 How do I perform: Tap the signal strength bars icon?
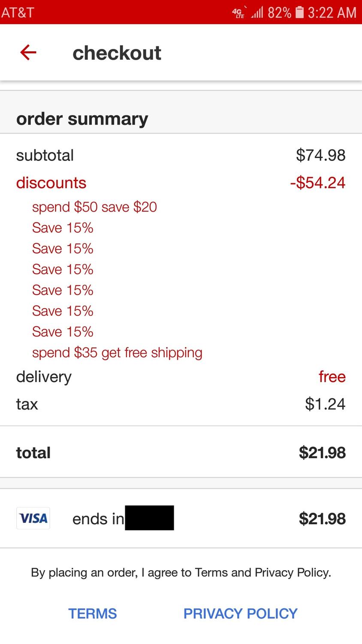click(x=257, y=12)
